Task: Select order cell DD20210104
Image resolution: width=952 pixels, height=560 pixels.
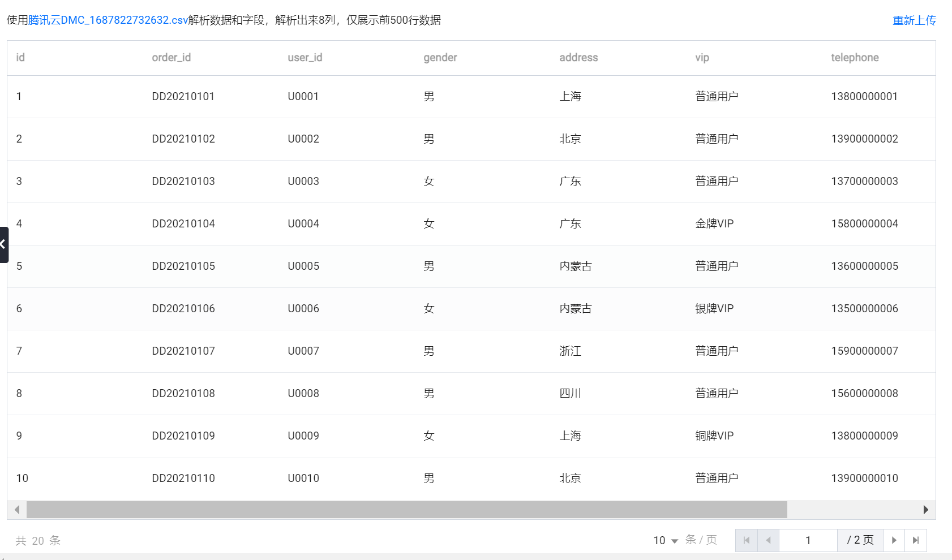Action: click(x=183, y=224)
